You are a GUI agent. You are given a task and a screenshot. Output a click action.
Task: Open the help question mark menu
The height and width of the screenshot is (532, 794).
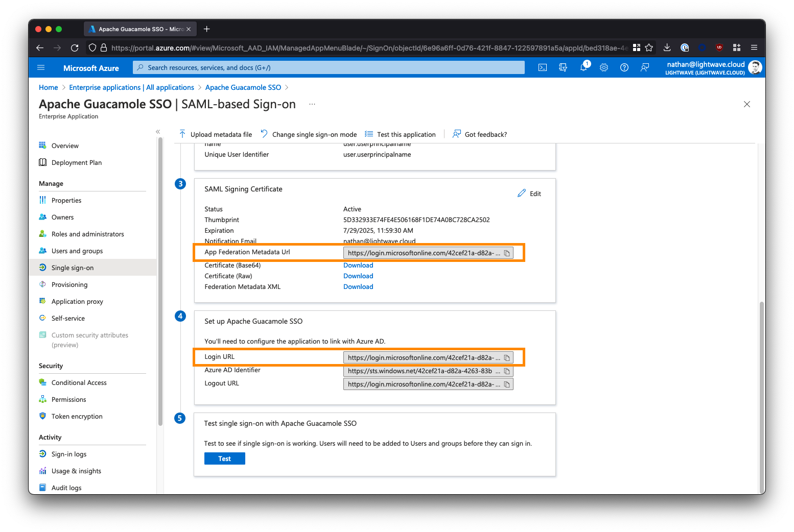[x=624, y=67]
